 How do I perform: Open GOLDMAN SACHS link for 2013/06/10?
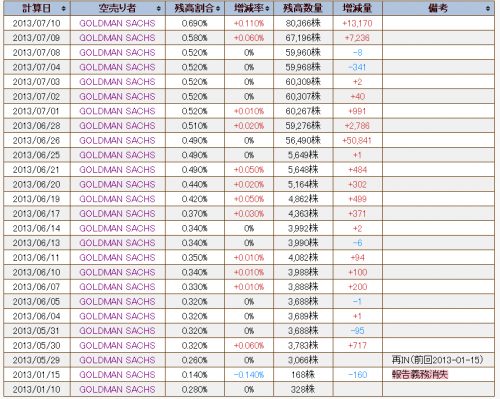[117, 272]
